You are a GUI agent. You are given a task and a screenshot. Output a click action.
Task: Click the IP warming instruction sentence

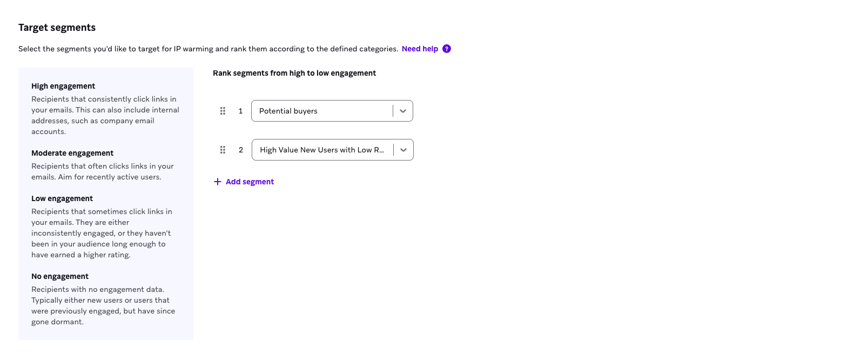click(208, 49)
